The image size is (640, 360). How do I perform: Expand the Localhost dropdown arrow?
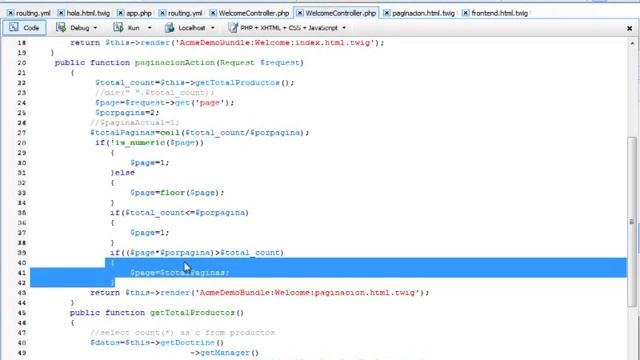click(213, 28)
